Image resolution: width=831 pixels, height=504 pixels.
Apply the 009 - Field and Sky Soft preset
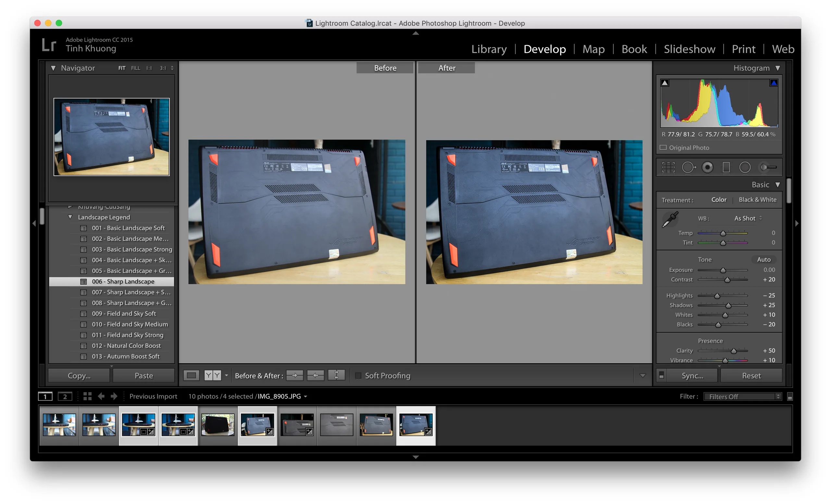tap(112, 313)
